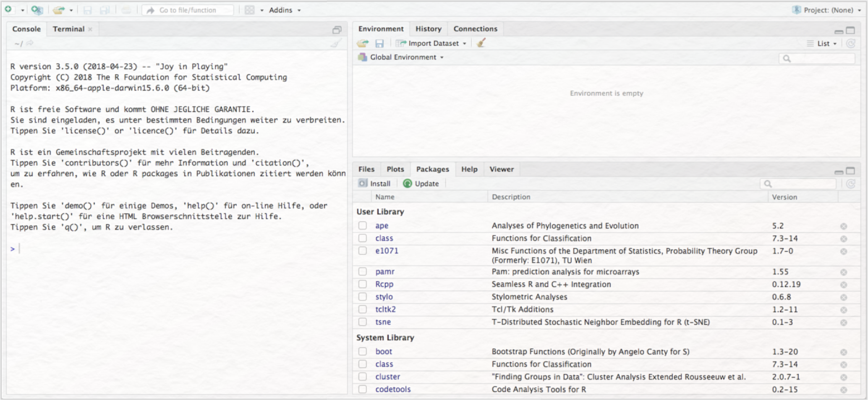The image size is (868, 400).
Task: Click the Save Workspace disk icon in Environment
Action: (x=379, y=43)
